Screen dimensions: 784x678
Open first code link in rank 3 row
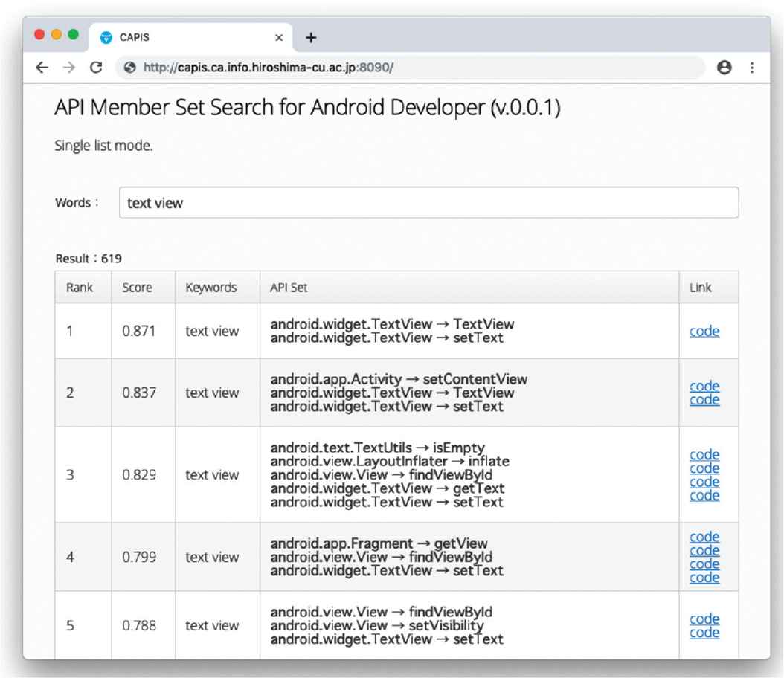(704, 454)
